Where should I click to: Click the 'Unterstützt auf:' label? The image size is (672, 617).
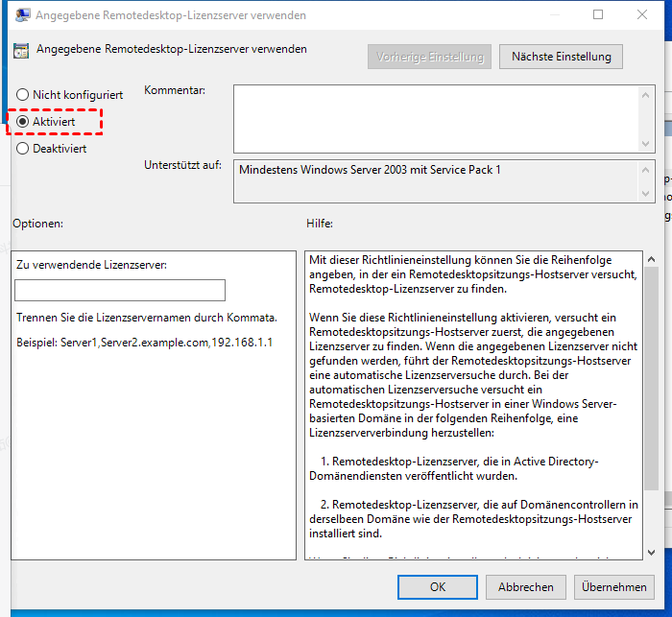tap(183, 165)
